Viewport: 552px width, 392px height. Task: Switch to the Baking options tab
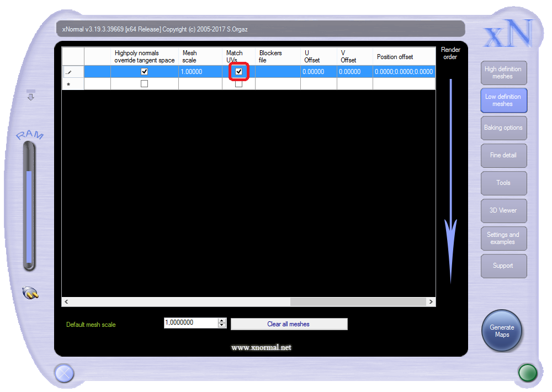(503, 128)
